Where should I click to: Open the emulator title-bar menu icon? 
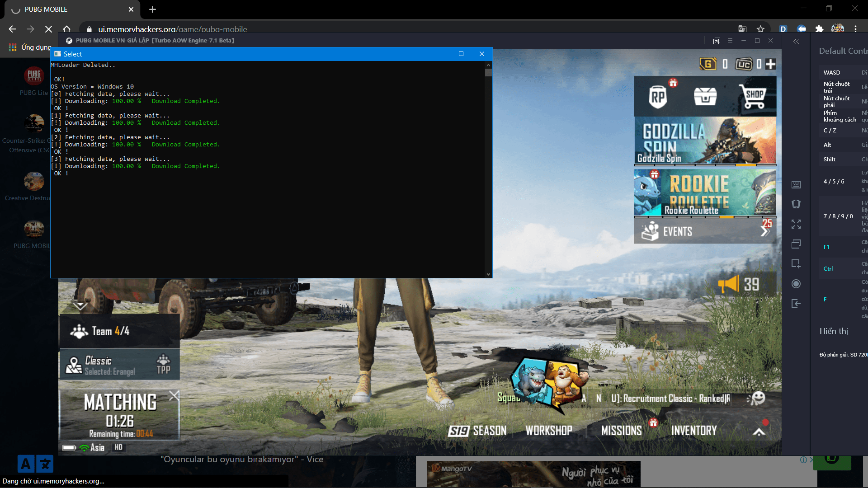tap(730, 41)
